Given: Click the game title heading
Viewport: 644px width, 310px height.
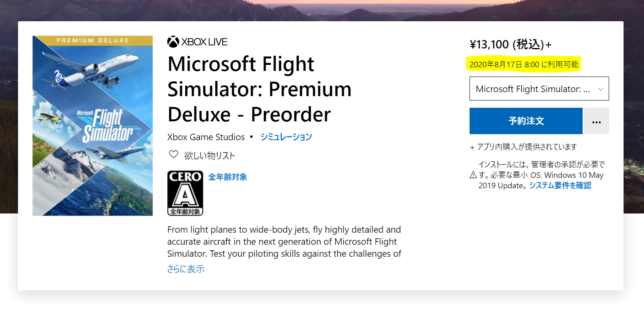Looking at the screenshot, I should [x=259, y=89].
